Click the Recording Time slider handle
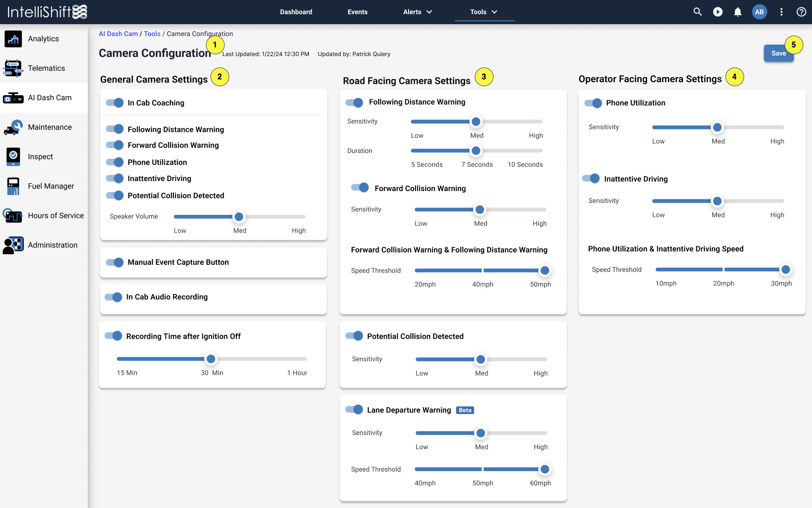This screenshot has height=508, width=812. [211, 359]
